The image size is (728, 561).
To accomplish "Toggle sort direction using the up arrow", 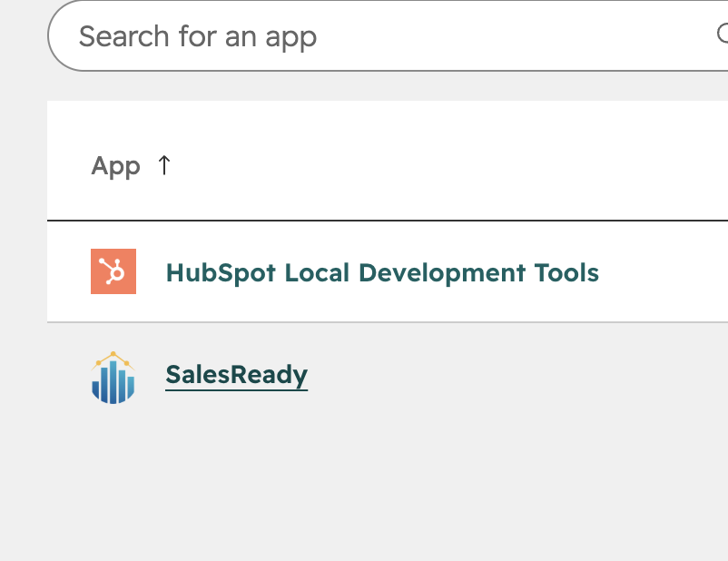I will [x=164, y=165].
